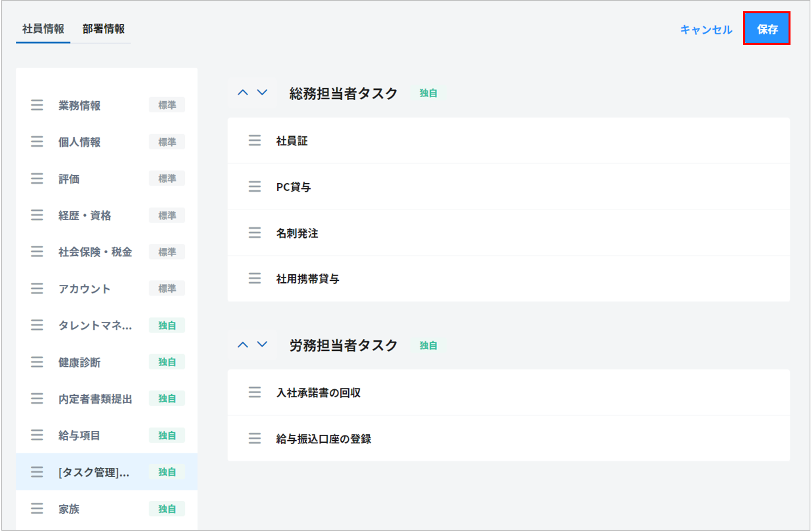
Task: Open 個人情報 in the sidebar list
Action: 79,142
